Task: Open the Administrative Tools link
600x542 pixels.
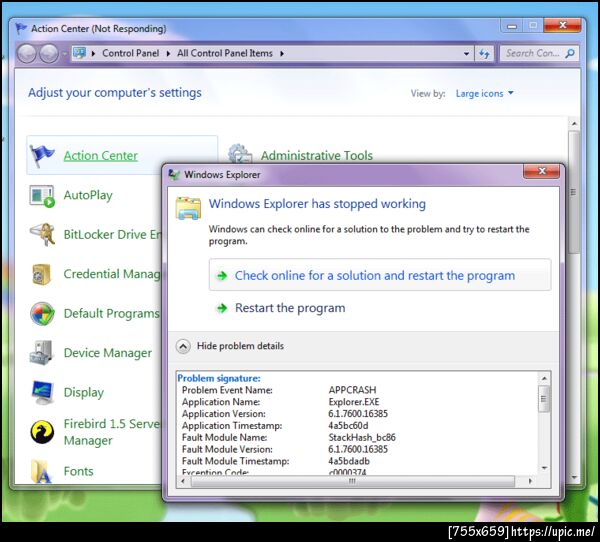Action: (317, 156)
